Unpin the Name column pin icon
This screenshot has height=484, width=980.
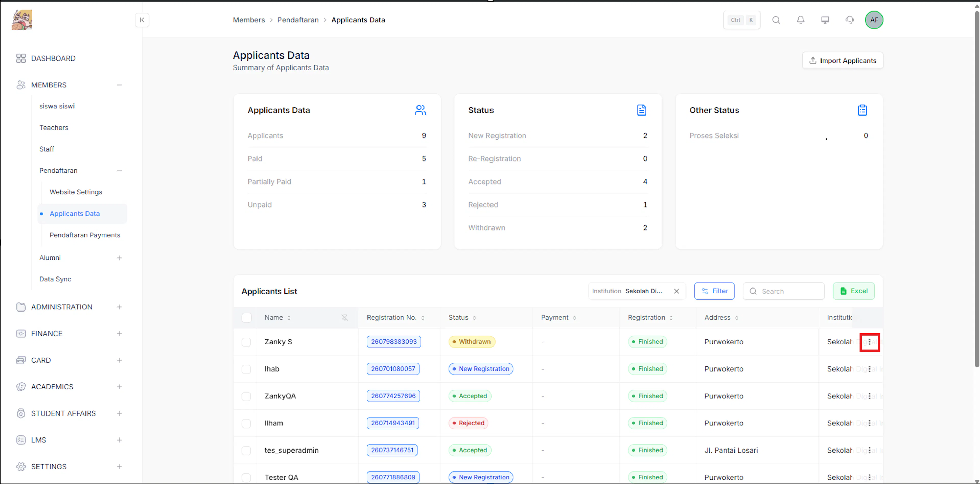click(x=345, y=318)
